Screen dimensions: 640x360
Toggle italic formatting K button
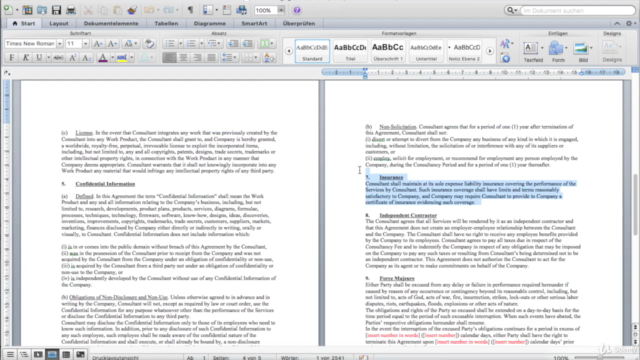(x=25, y=58)
